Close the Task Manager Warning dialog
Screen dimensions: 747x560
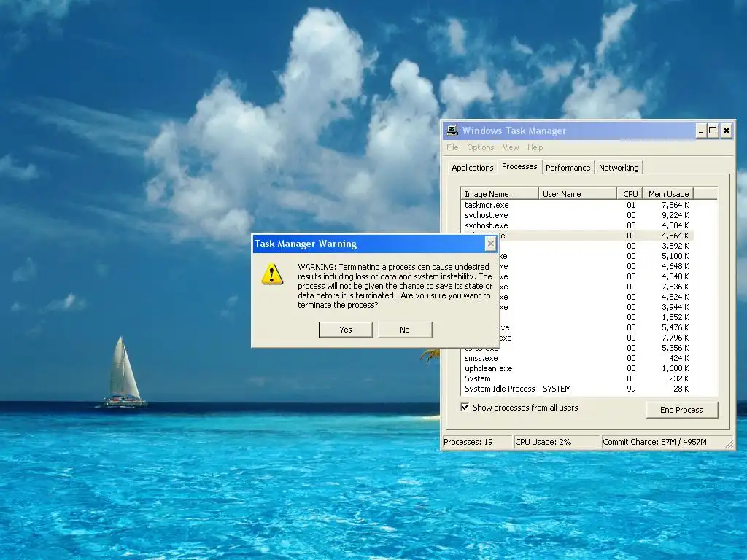[490, 244]
